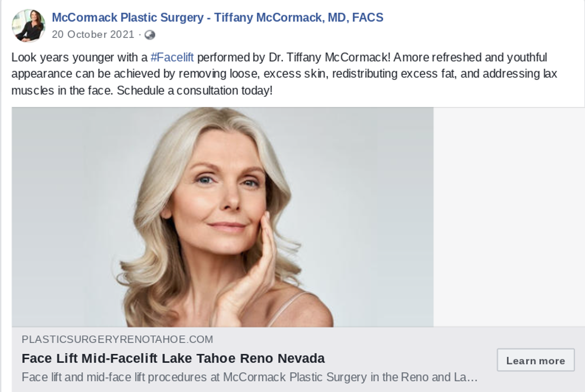Open the McCormack Plastic Surgery profile picture

point(29,25)
